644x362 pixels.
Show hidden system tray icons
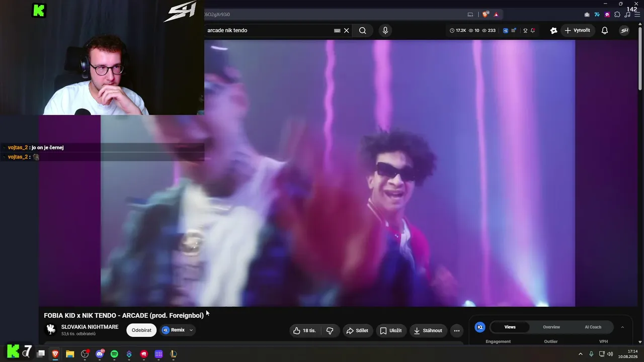coord(580,354)
